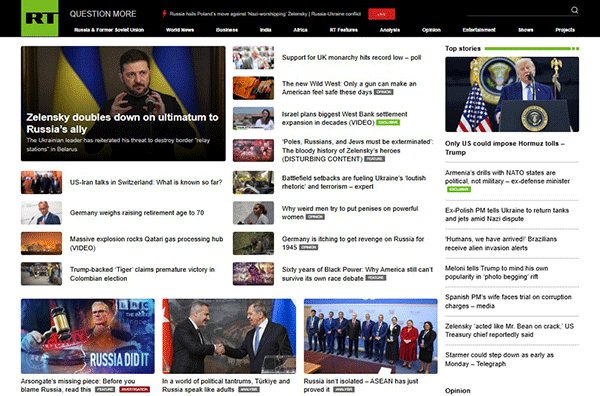Image resolution: width=600 pixels, height=396 pixels.
Task: Open Meloni tells Trump 'photo begging' story
Action: 496,272
